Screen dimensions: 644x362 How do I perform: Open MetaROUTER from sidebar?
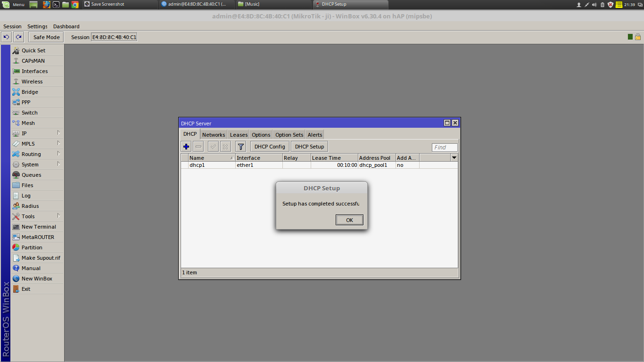37,237
